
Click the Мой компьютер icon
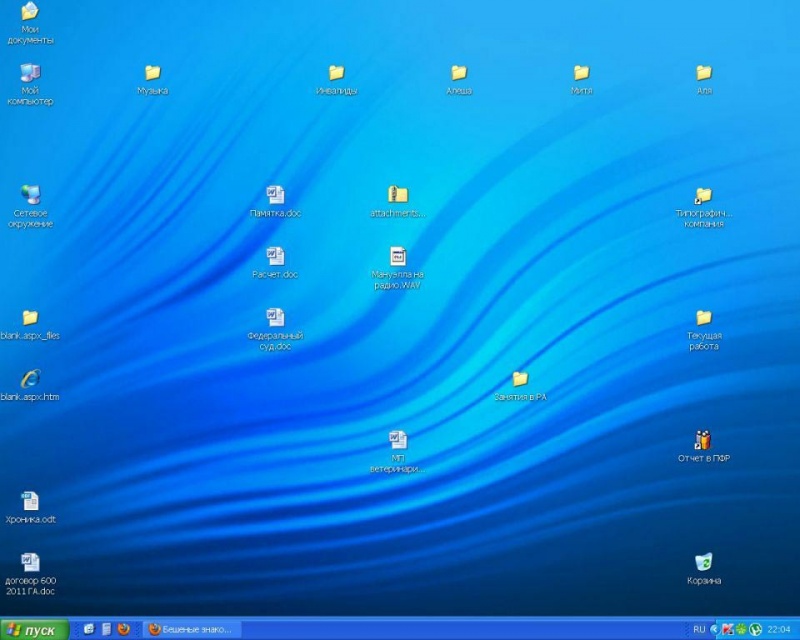[30, 73]
